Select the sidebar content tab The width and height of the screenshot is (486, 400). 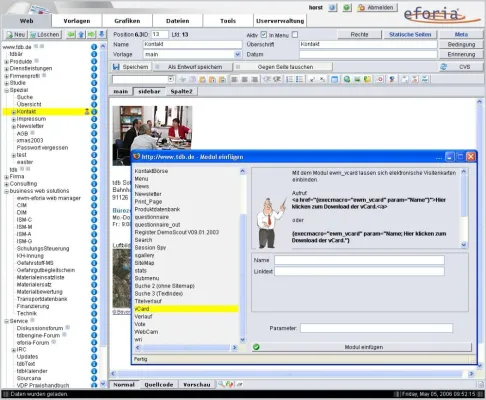(149, 91)
